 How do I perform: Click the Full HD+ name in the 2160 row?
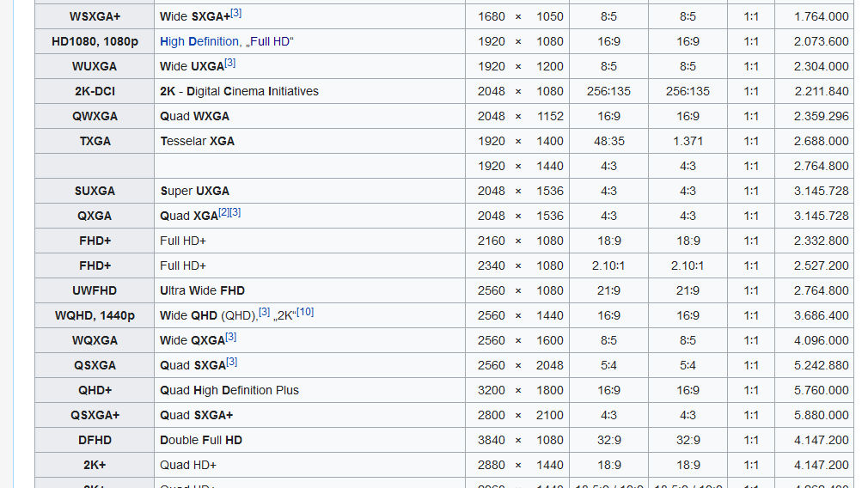click(310, 241)
